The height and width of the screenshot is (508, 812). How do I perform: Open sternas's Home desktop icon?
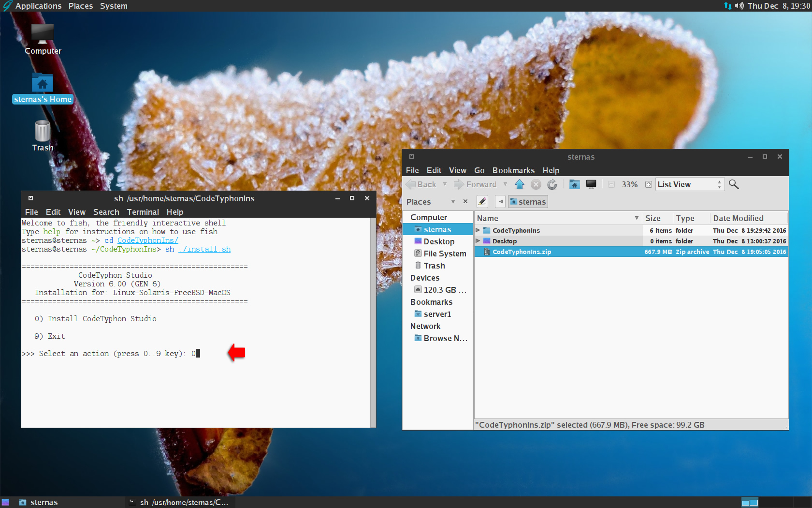[x=43, y=89]
